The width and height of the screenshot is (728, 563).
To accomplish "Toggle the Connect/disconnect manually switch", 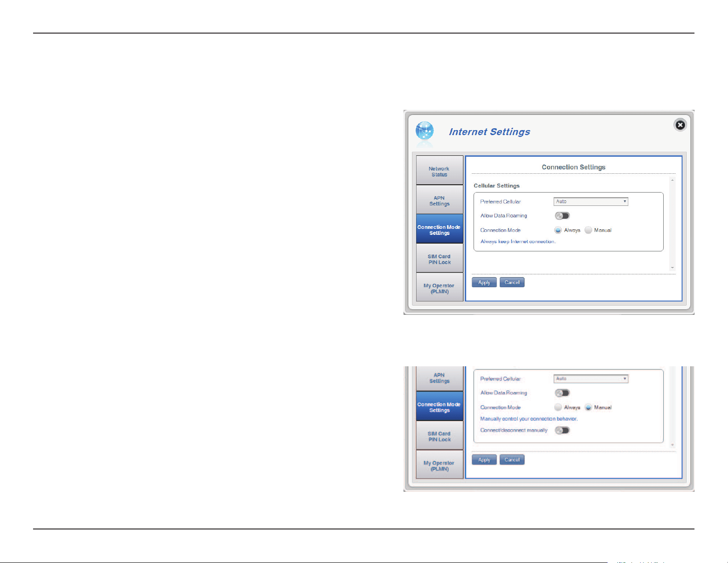I will coord(562,431).
